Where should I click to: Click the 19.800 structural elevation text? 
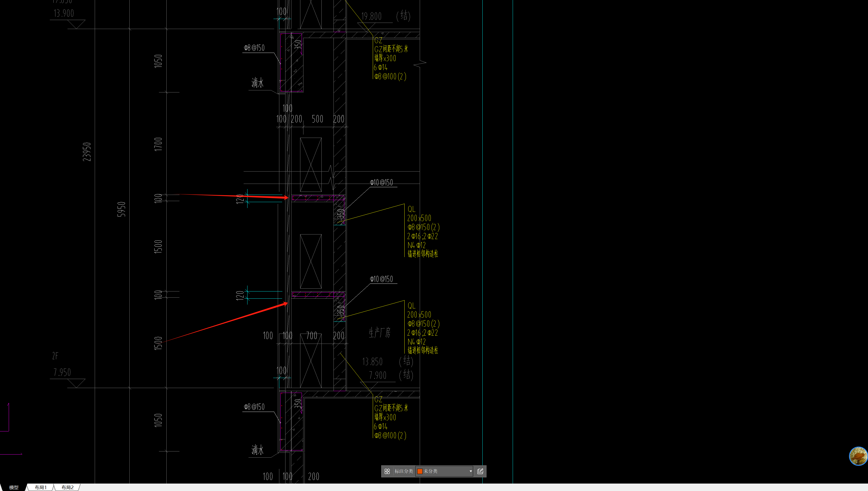point(371,16)
